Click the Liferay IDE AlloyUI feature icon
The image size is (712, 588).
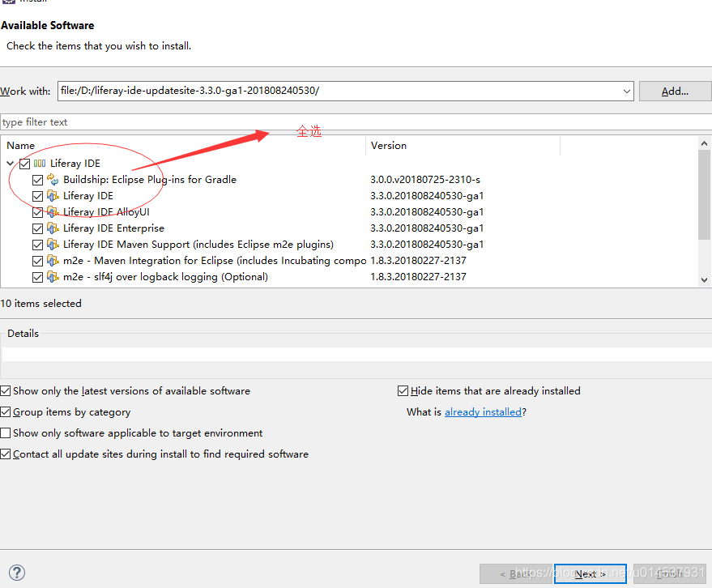pyautogui.click(x=53, y=212)
